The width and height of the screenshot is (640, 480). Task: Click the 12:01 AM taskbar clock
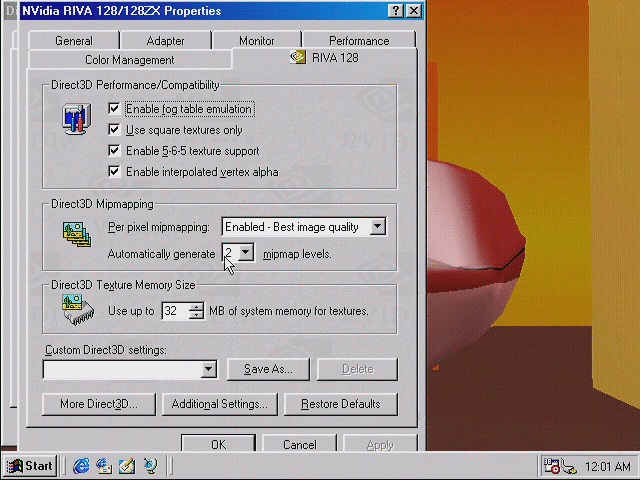tap(607, 466)
